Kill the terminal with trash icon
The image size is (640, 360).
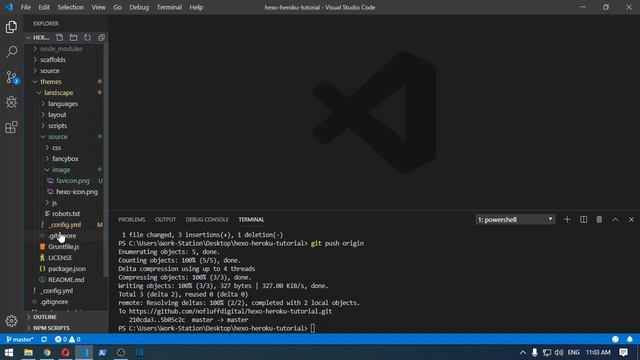point(599,220)
